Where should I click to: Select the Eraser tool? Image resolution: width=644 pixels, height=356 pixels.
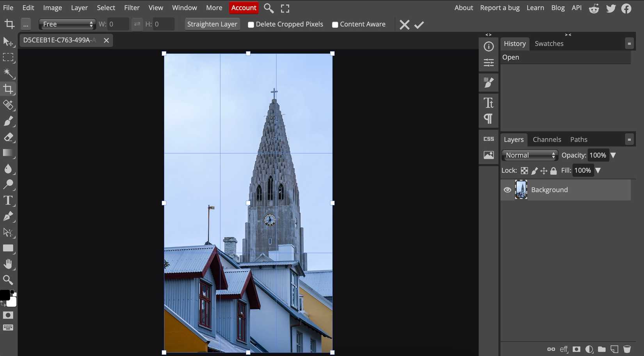[x=8, y=137]
